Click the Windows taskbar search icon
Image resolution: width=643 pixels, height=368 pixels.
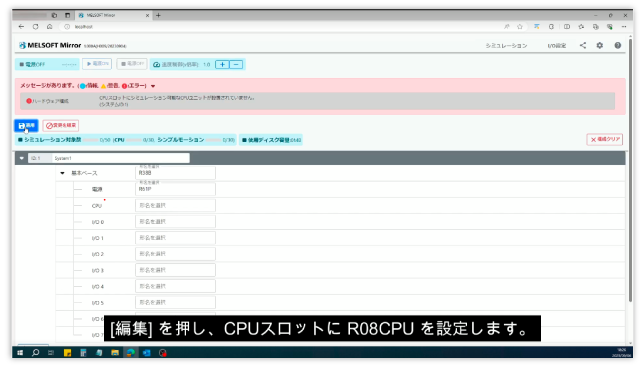(35, 352)
